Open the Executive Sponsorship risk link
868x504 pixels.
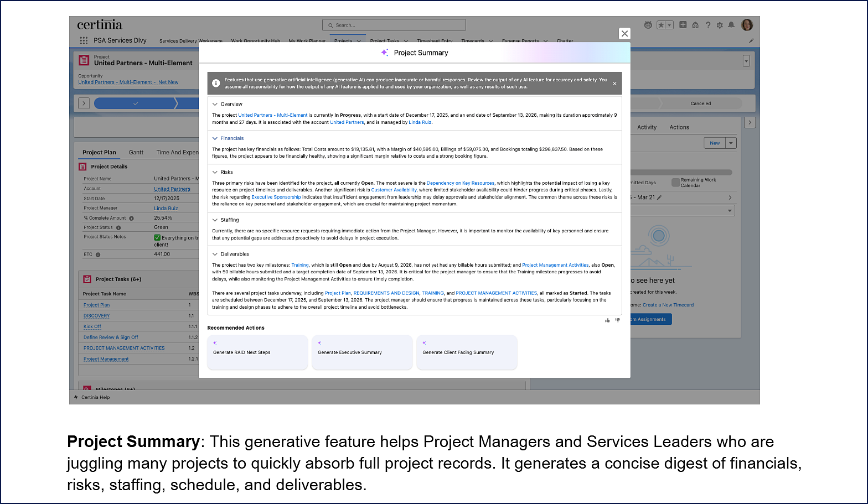(276, 197)
